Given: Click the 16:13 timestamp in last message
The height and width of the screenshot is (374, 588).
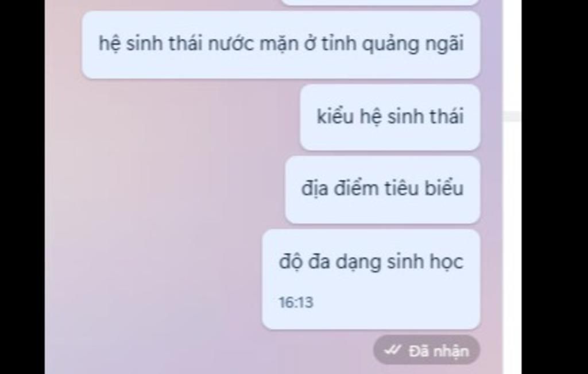Looking at the screenshot, I should tap(296, 302).
